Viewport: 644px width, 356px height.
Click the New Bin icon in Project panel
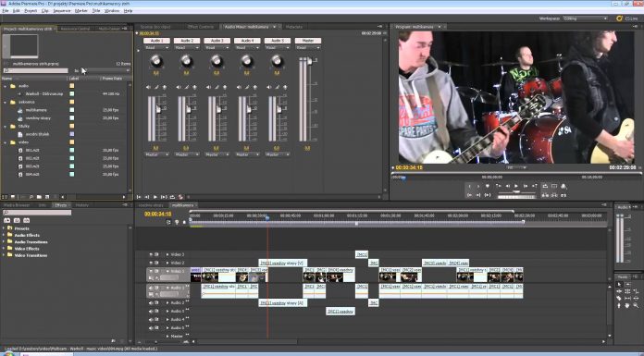(x=39, y=197)
